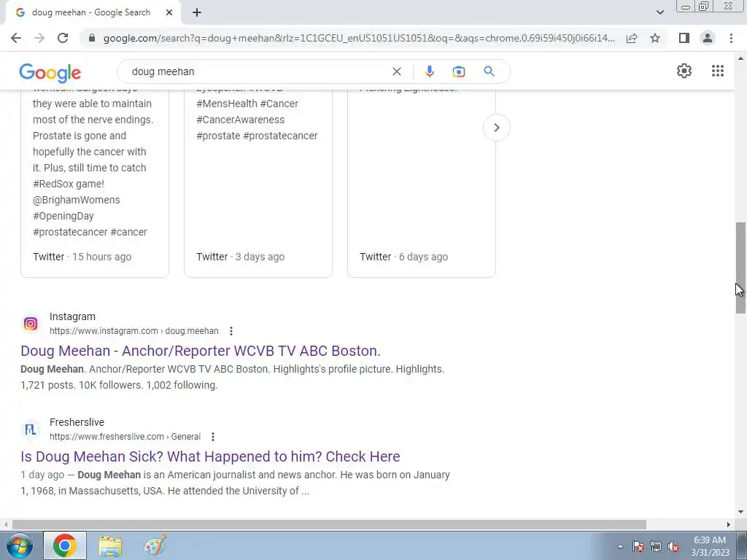Click the horizontal scrollbar thumb
Viewport: 747px width, 560px height.
329,524
